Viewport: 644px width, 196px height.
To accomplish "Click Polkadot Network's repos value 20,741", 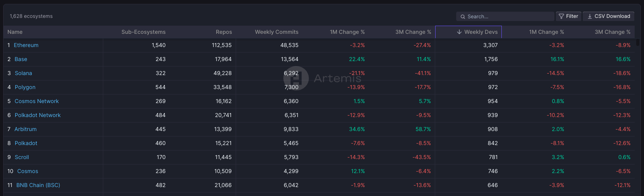I will (x=223, y=115).
